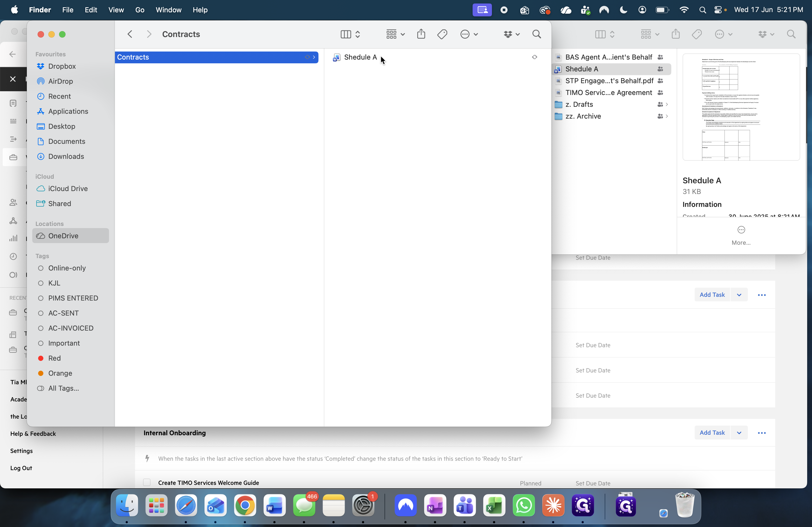This screenshot has height=527, width=812.
Task: Open the View menu
Action: [116, 10]
